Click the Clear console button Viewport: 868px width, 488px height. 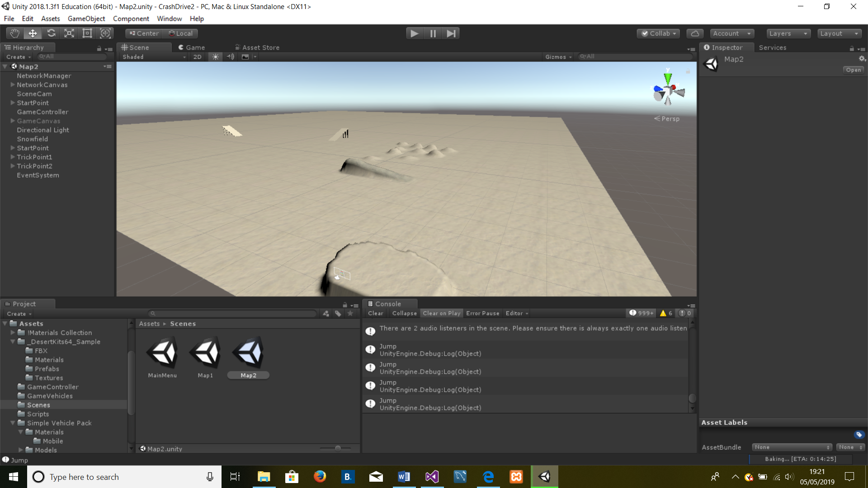tap(375, 313)
